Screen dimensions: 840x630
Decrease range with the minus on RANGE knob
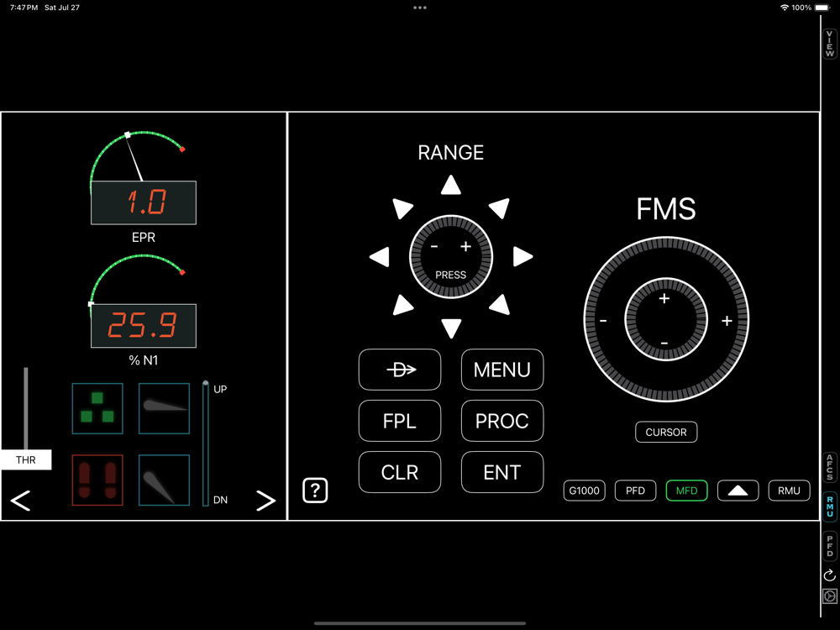(434, 246)
